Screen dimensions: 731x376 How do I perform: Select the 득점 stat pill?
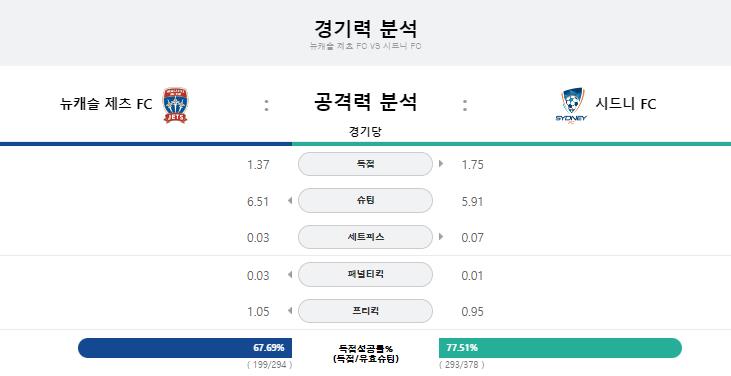[365, 164]
